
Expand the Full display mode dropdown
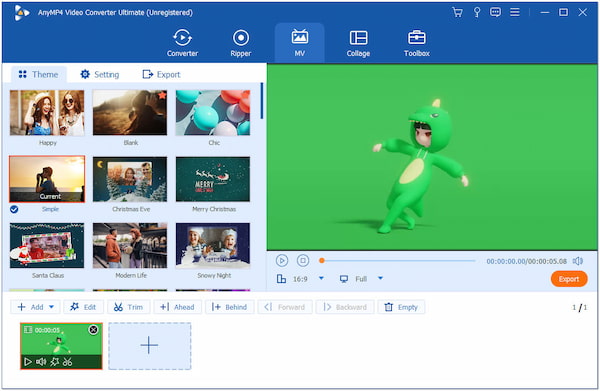(380, 279)
